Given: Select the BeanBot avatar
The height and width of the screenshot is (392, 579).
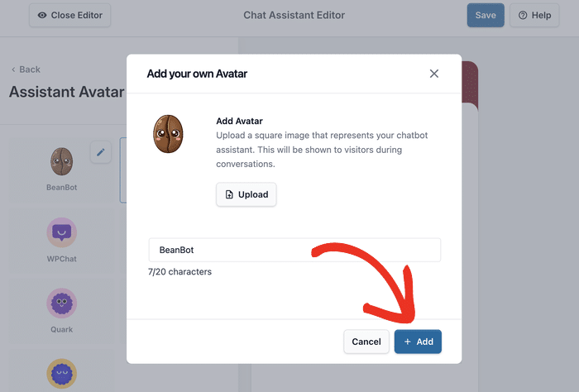Looking at the screenshot, I should (x=61, y=161).
